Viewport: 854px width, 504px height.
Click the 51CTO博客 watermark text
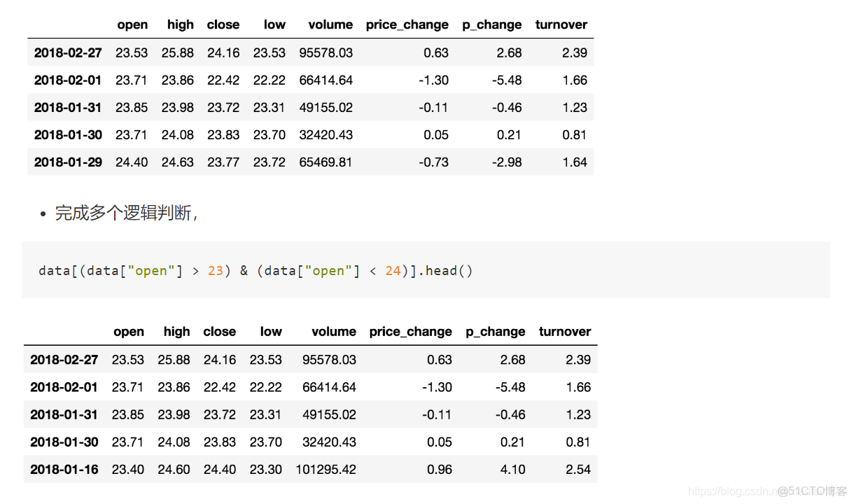coord(812,491)
